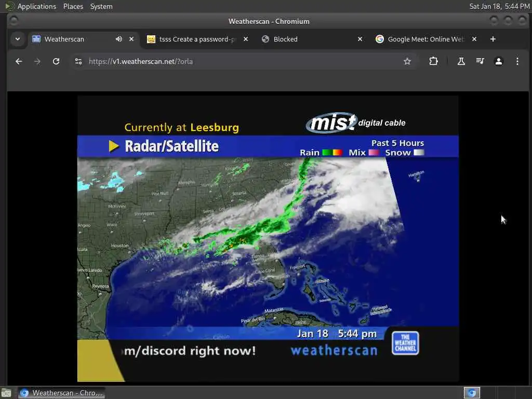Click the Houston label on the map
Screen dimensions: 532x399
(120, 246)
